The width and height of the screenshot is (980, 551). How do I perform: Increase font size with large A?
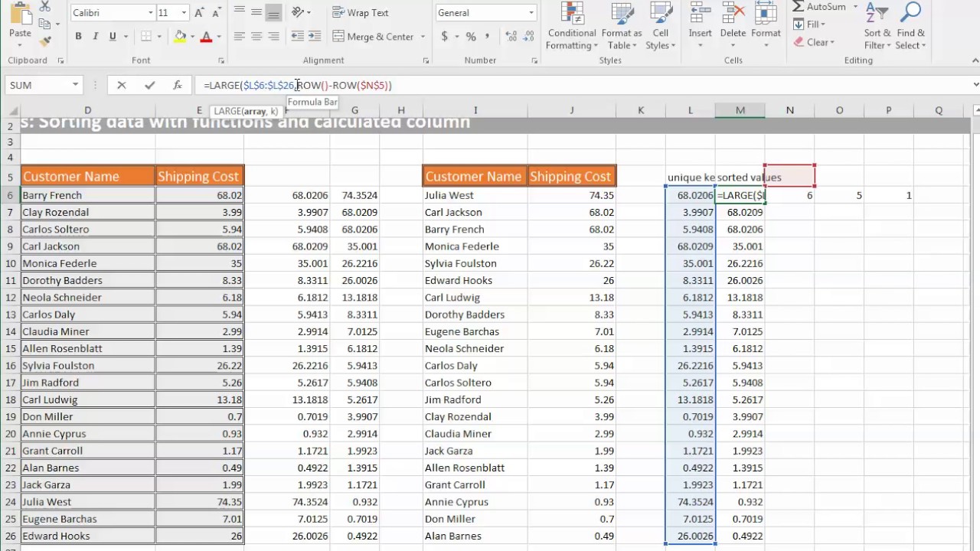[x=199, y=13]
